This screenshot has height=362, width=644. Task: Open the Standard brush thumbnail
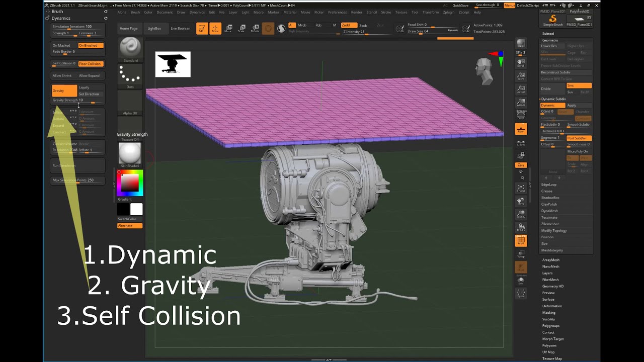[x=130, y=50]
